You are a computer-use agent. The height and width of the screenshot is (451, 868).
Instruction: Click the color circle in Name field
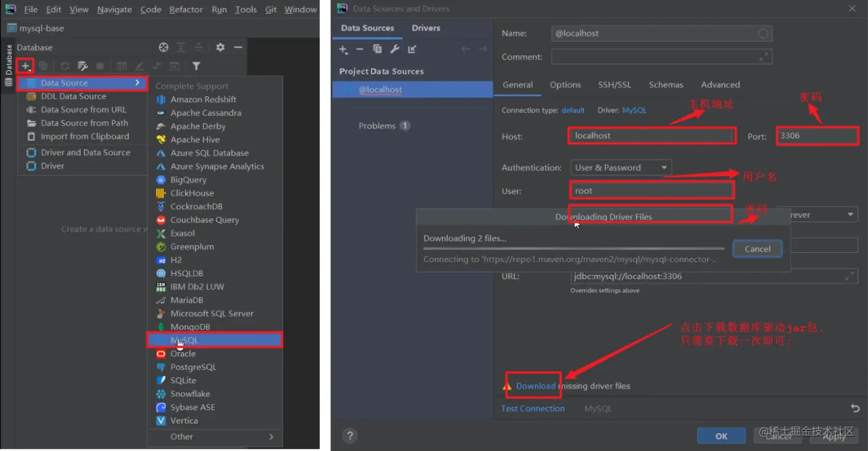click(763, 34)
